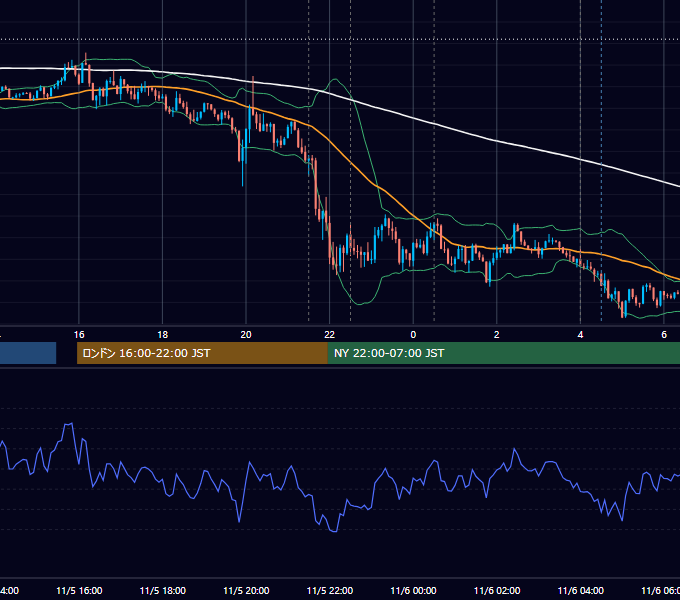Select the ロンドン 16:00-22:00 JST session bar

202,353
